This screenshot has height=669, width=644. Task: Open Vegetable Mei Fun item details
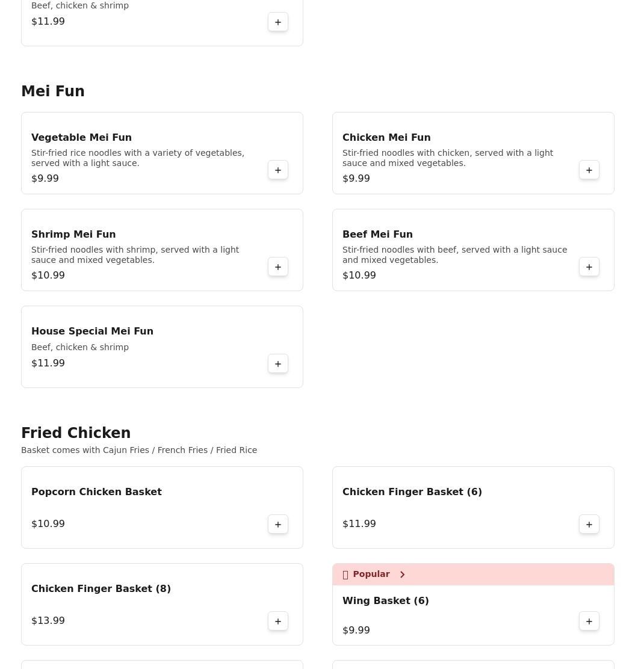click(x=81, y=137)
